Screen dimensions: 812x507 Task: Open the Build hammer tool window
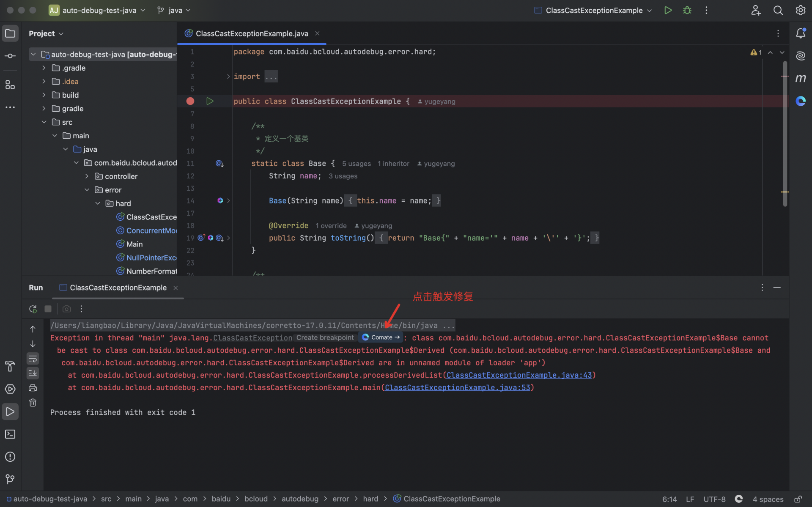[x=10, y=366]
